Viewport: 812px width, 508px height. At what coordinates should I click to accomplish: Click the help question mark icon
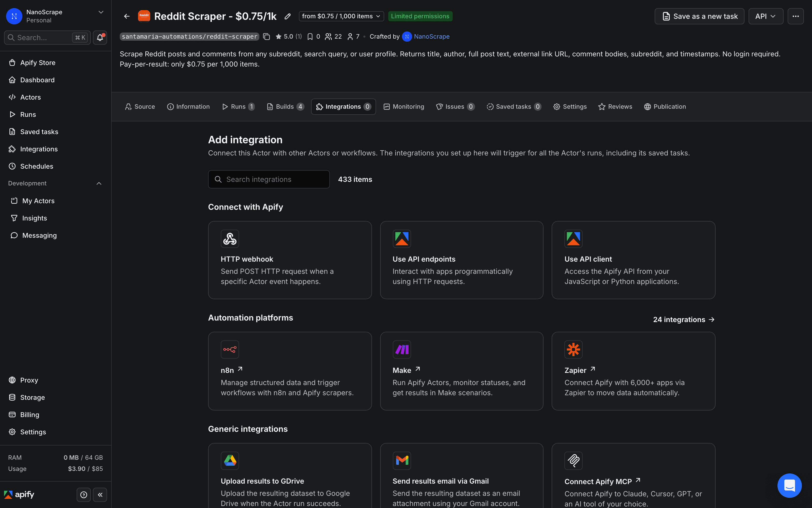point(83,495)
